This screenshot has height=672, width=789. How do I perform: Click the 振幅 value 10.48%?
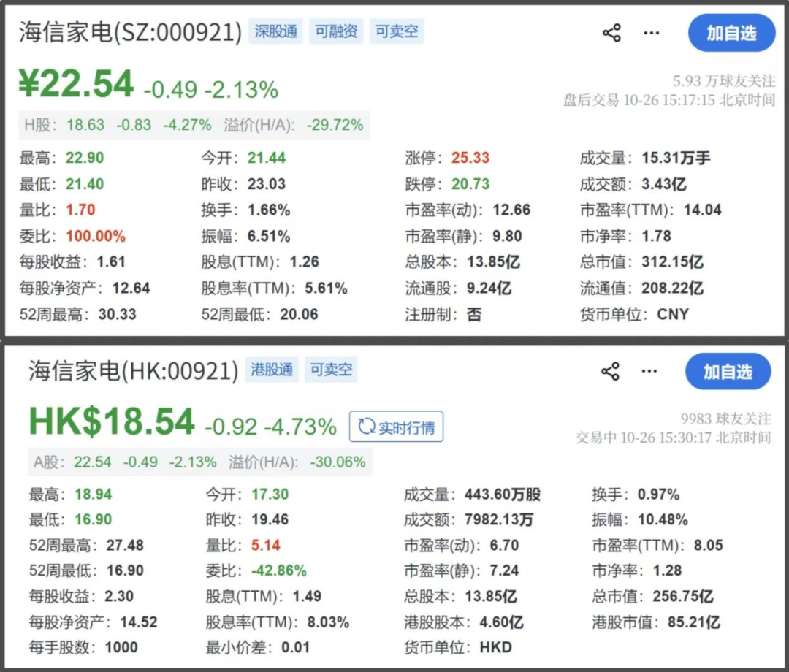(663, 519)
